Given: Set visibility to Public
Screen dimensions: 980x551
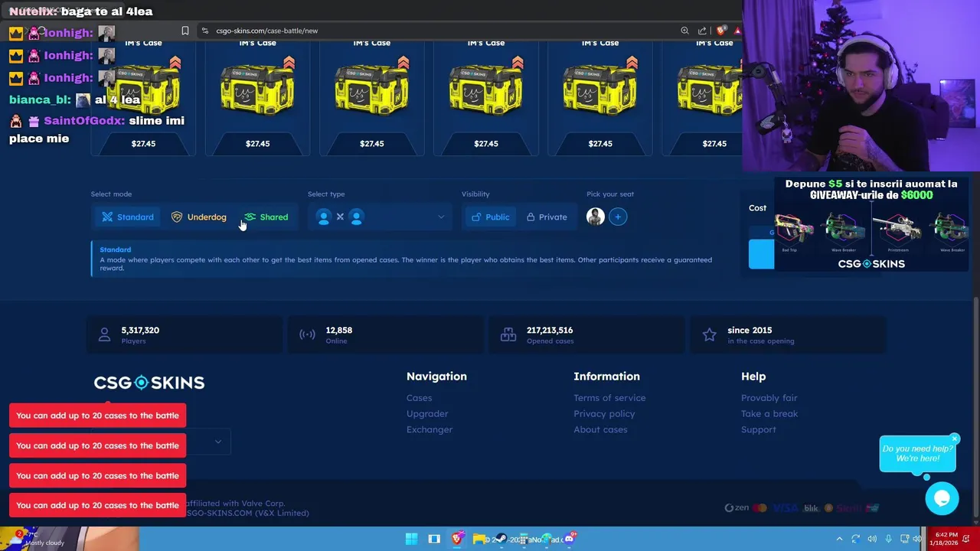Looking at the screenshot, I should pyautogui.click(x=490, y=217).
